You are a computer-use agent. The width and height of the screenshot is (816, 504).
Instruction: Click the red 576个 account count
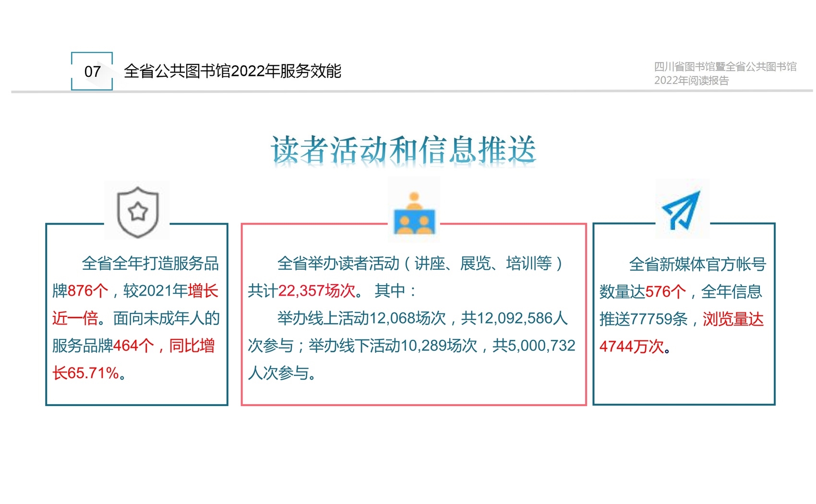(666, 292)
